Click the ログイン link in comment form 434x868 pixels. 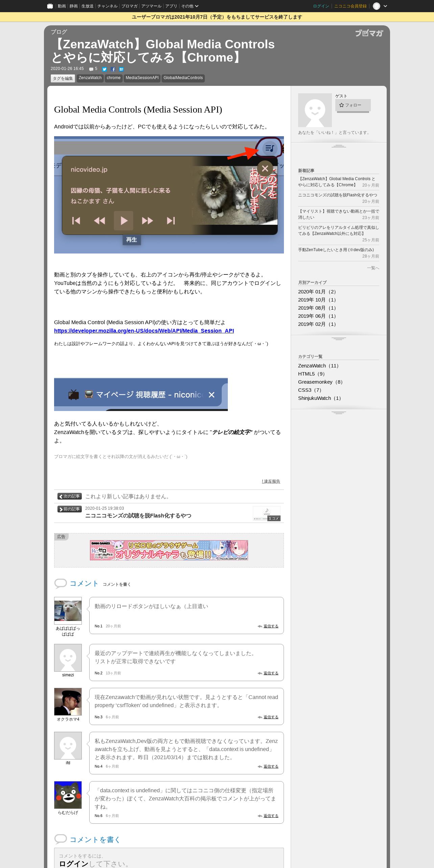coord(74,864)
